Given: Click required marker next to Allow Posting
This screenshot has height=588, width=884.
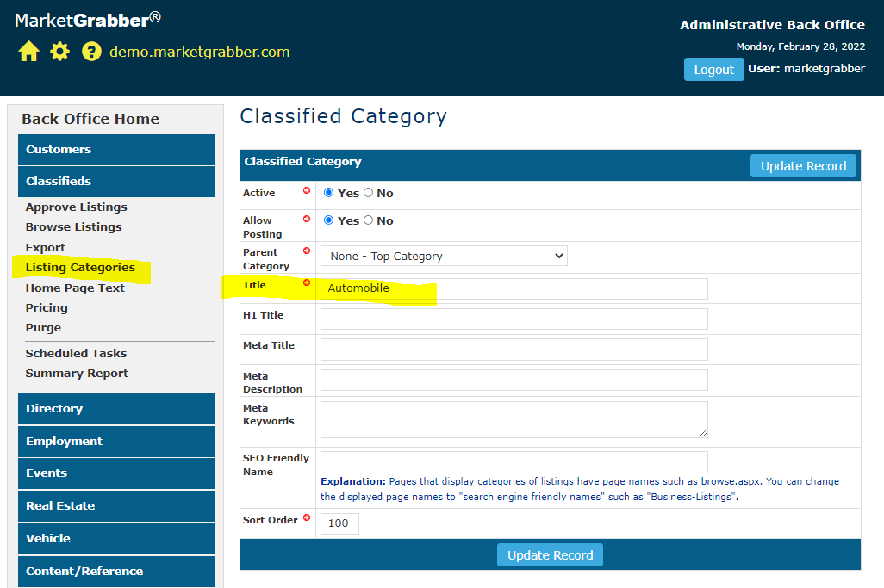Looking at the screenshot, I should point(307,219).
